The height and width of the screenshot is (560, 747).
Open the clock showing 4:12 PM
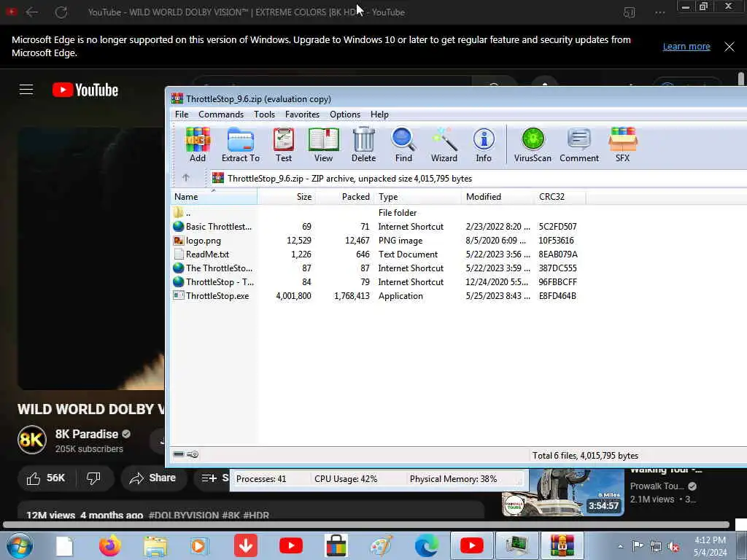(x=711, y=546)
